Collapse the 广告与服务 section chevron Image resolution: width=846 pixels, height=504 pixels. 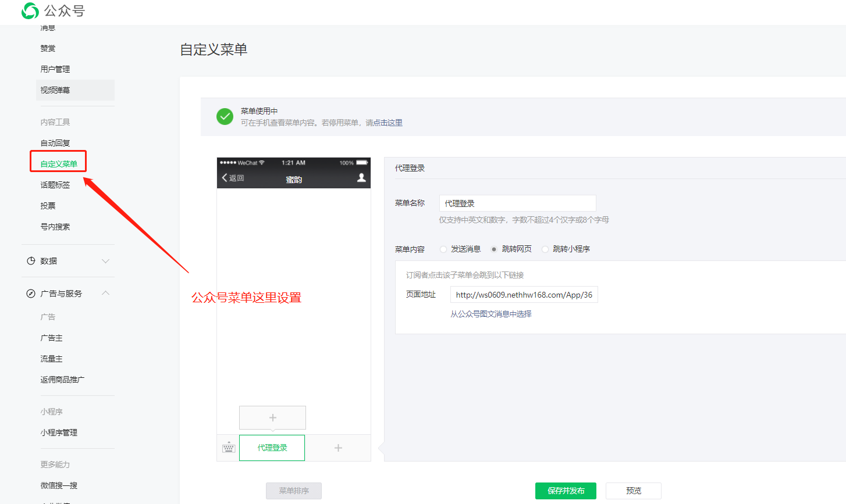coord(105,293)
